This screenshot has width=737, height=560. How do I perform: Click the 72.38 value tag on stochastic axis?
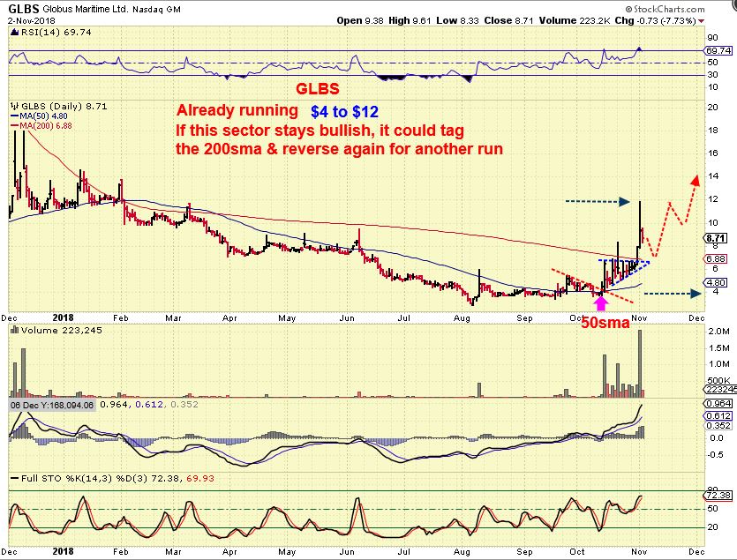(x=718, y=496)
